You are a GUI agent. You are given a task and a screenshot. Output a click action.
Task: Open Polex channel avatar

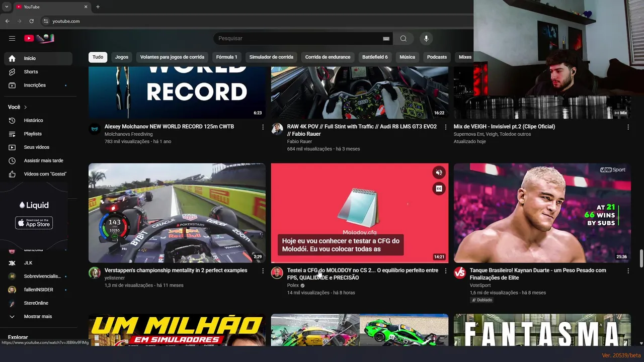coord(277,273)
